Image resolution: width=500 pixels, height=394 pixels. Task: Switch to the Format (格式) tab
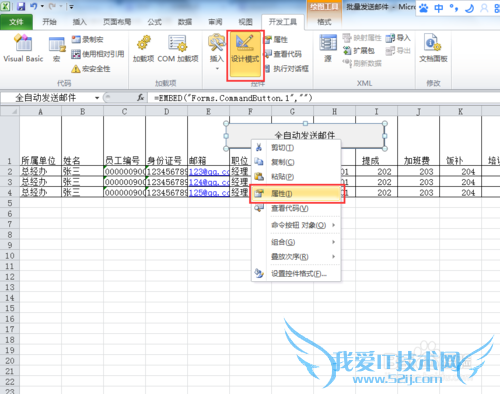point(324,22)
